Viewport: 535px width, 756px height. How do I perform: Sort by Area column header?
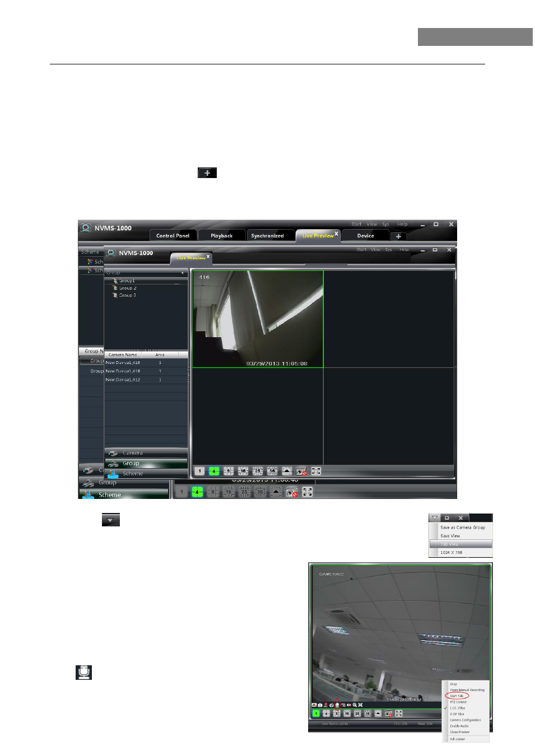[x=160, y=354]
